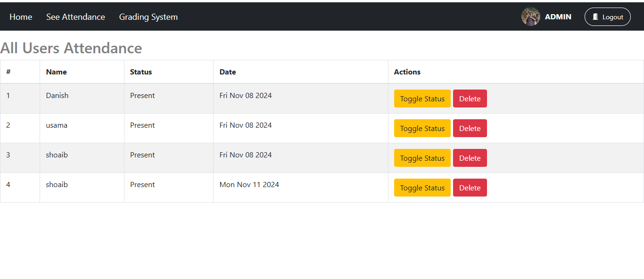Image resolution: width=644 pixels, height=279 pixels.
Task: Toggle status for usama's attendance
Action: pyautogui.click(x=422, y=128)
